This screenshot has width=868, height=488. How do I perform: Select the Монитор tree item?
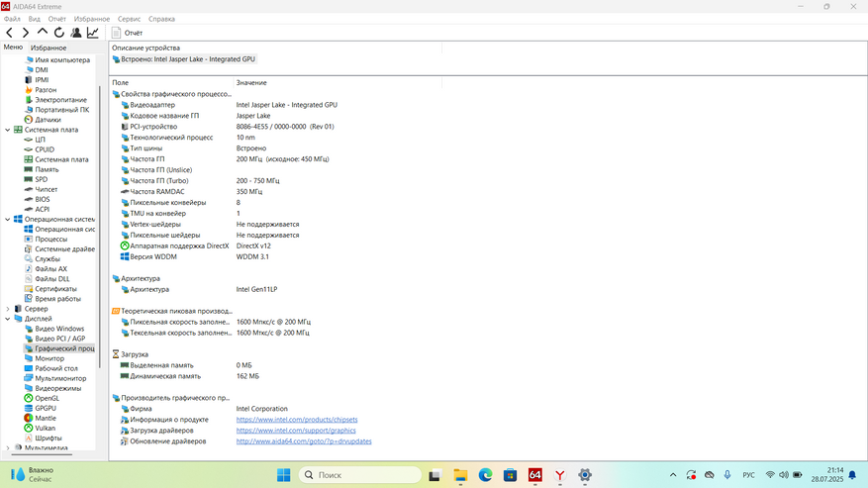pos(45,359)
